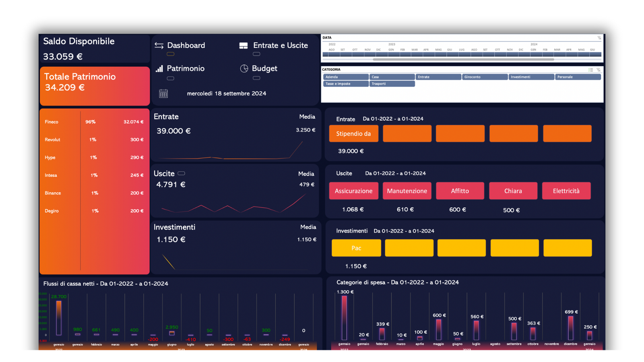
Task: Click the calendar icon beside the date
Action: [163, 94]
